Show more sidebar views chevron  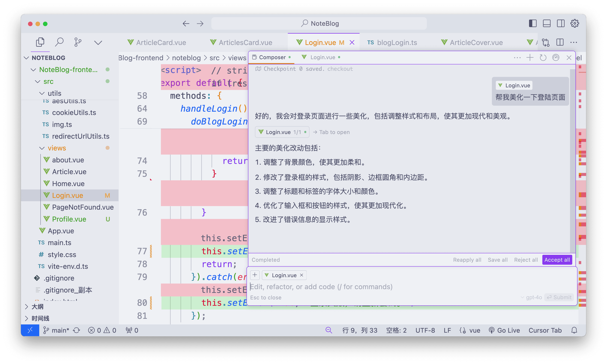point(98,43)
